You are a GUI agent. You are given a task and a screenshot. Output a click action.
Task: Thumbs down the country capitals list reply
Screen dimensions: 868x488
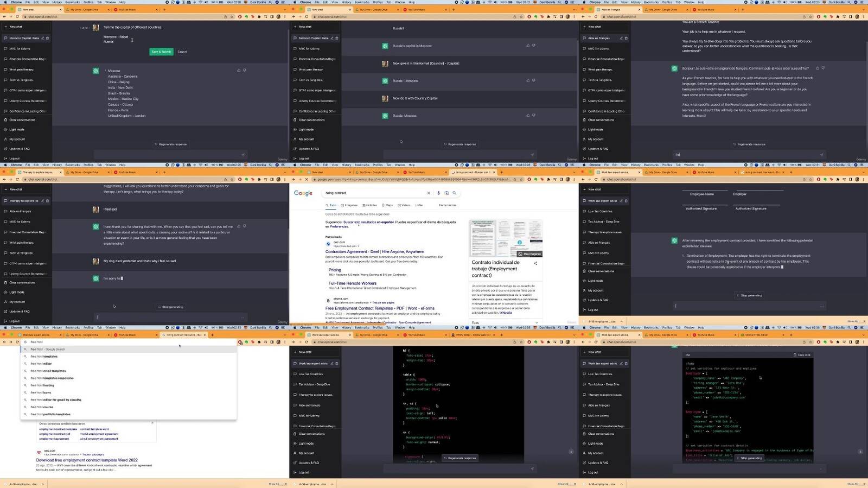pyautogui.click(x=245, y=71)
